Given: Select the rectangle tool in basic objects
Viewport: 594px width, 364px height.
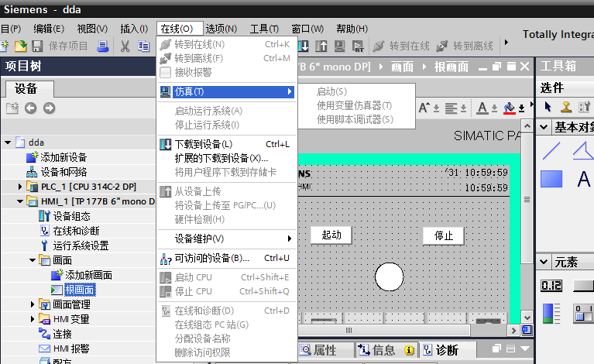Looking at the screenshot, I should pos(551,179).
